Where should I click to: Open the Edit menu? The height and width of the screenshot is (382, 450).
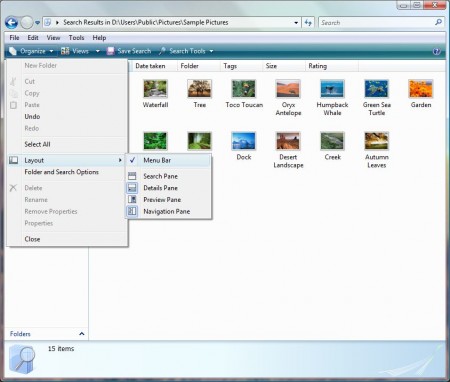(33, 38)
